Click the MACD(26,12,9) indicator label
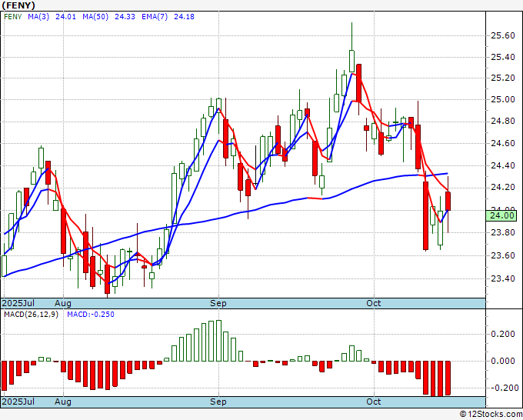This screenshot has height=420, width=523. point(31,314)
